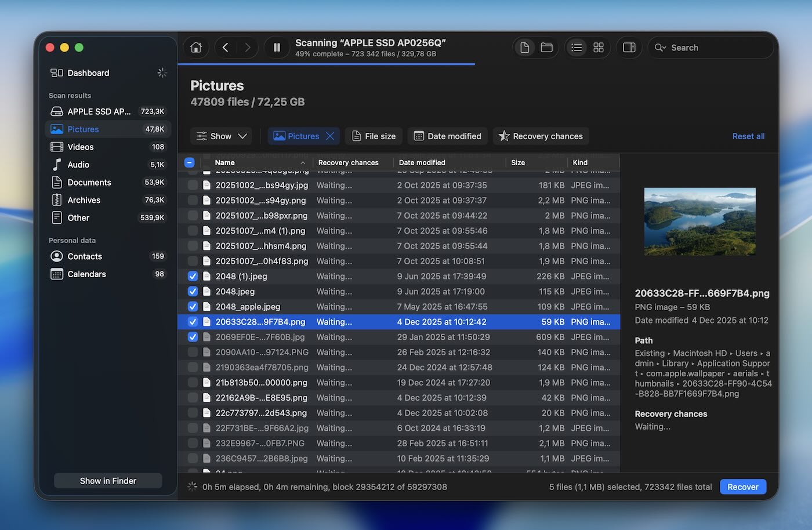Uncheck the 2048.jpeg file checkbox
Screen dimensions: 812x530
click(x=192, y=291)
